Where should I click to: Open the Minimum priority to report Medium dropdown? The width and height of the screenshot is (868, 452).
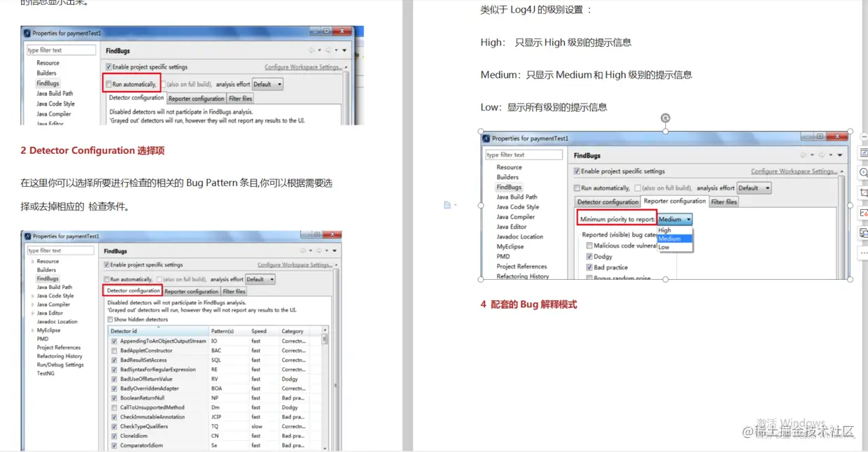click(x=675, y=219)
